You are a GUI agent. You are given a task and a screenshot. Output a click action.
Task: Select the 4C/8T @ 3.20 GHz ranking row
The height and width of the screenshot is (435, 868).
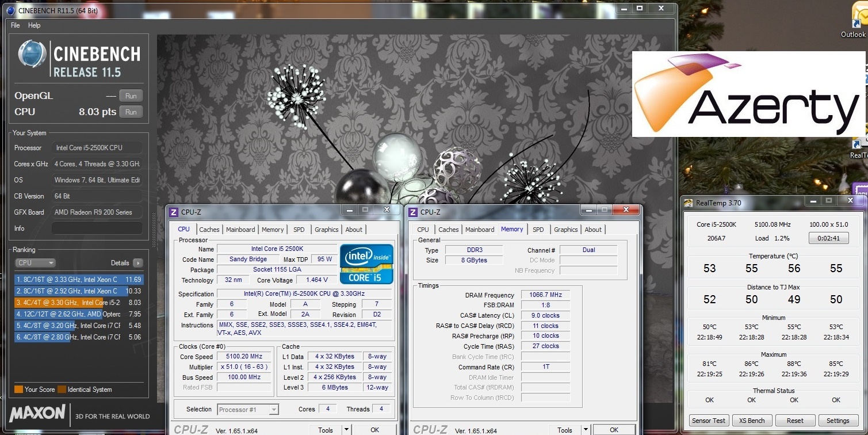pyautogui.click(x=79, y=326)
